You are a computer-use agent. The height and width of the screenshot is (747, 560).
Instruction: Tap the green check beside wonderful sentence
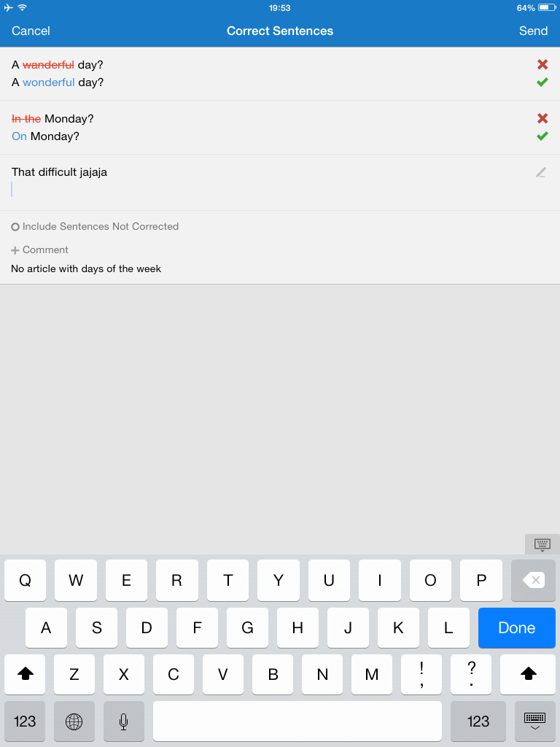click(x=542, y=82)
